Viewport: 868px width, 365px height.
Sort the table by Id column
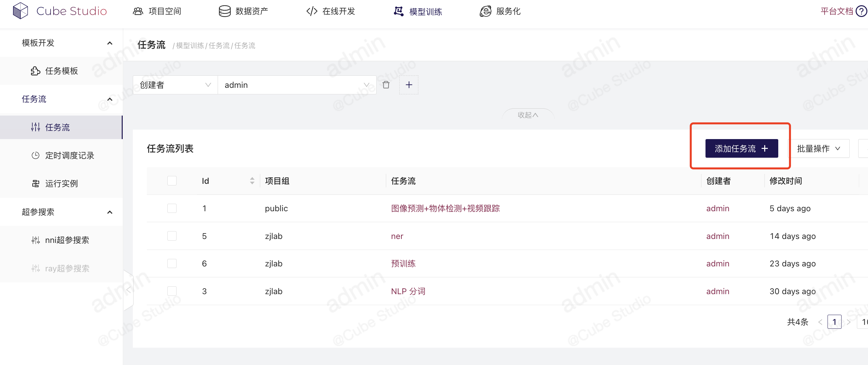(252, 181)
